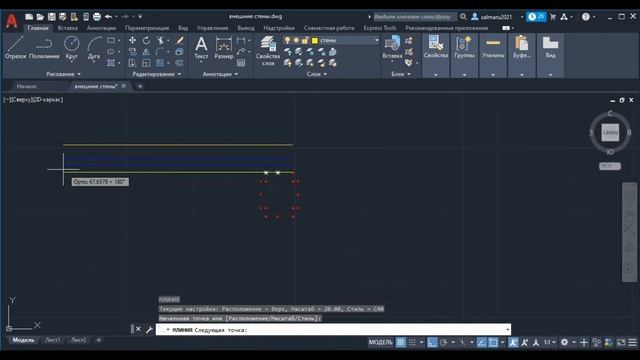Click the Буфер clipboard panel button
The width and height of the screenshot is (640, 360).
[x=522, y=48]
